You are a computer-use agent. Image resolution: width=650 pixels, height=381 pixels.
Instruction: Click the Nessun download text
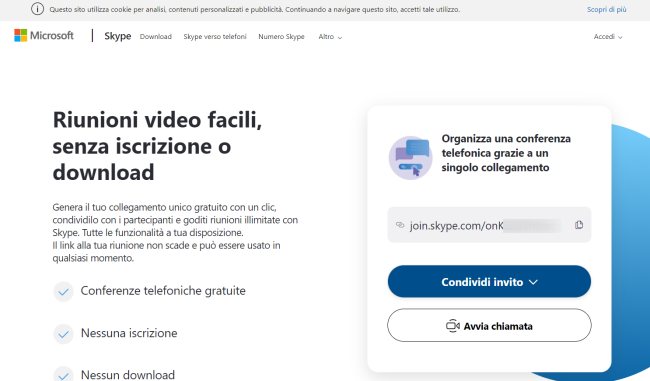click(128, 375)
